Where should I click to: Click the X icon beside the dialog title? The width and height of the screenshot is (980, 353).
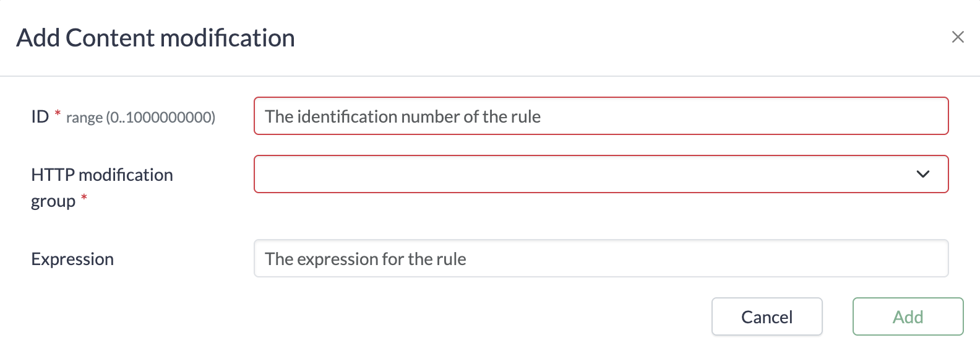click(x=957, y=37)
